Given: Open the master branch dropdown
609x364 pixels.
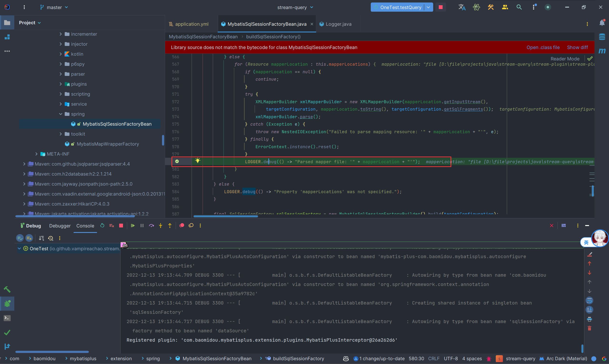Looking at the screenshot, I should (x=54, y=7).
